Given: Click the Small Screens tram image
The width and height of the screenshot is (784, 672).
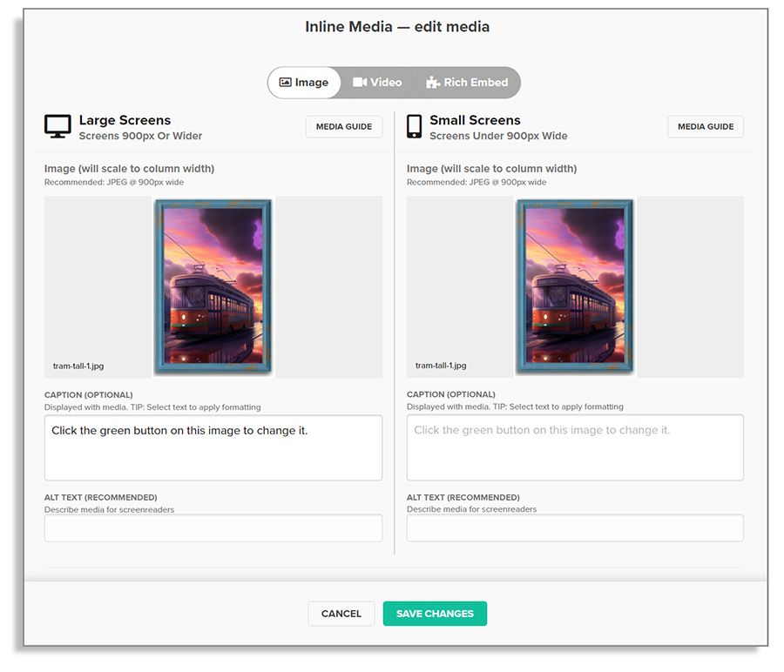Looking at the screenshot, I should click(575, 287).
